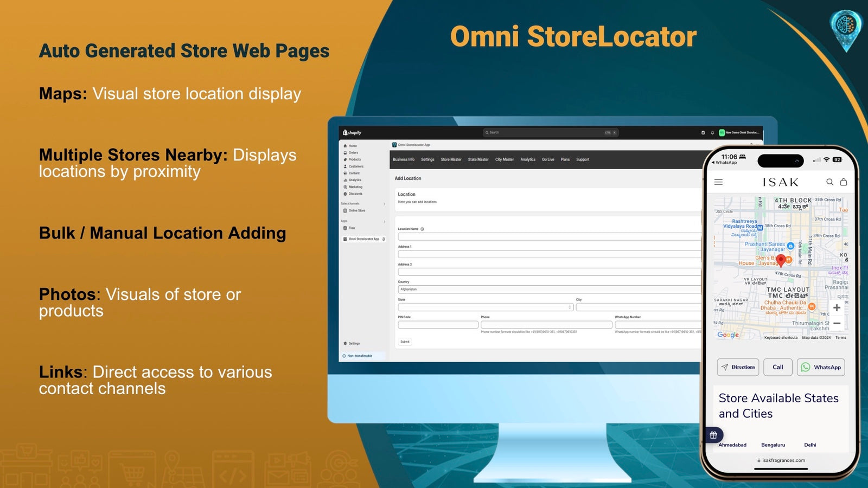Tap the search icon on ISAK mobile header
The image size is (868, 488).
point(829,182)
